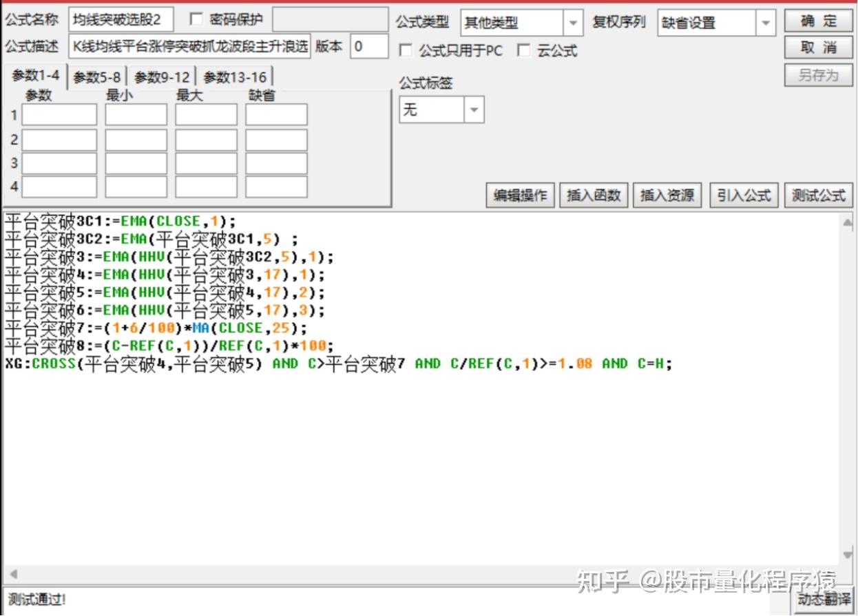
Task: Click parameter 2 name field
Action: 59,140
